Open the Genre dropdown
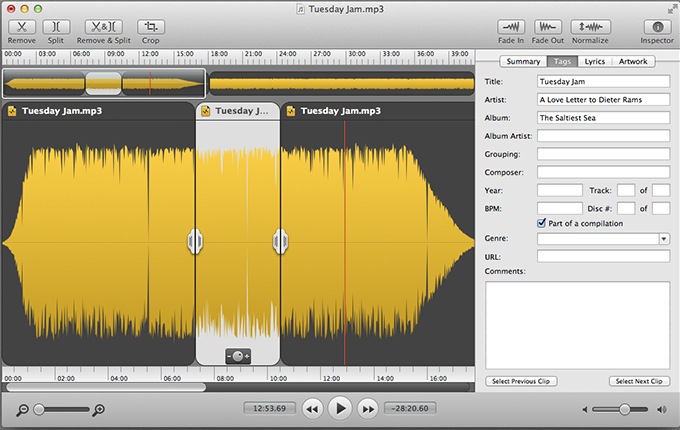The width and height of the screenshot is (680, 430). click(663, 239)
